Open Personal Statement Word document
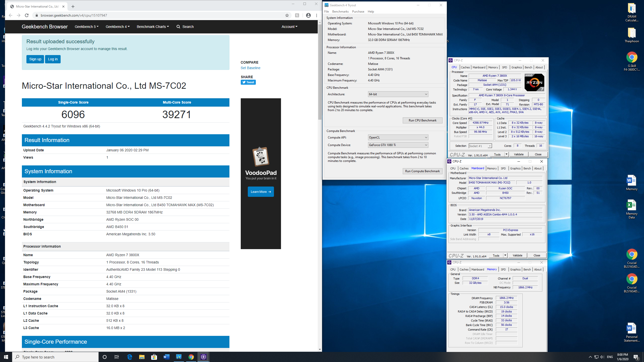The image size is (644, 362). [632, 332]
